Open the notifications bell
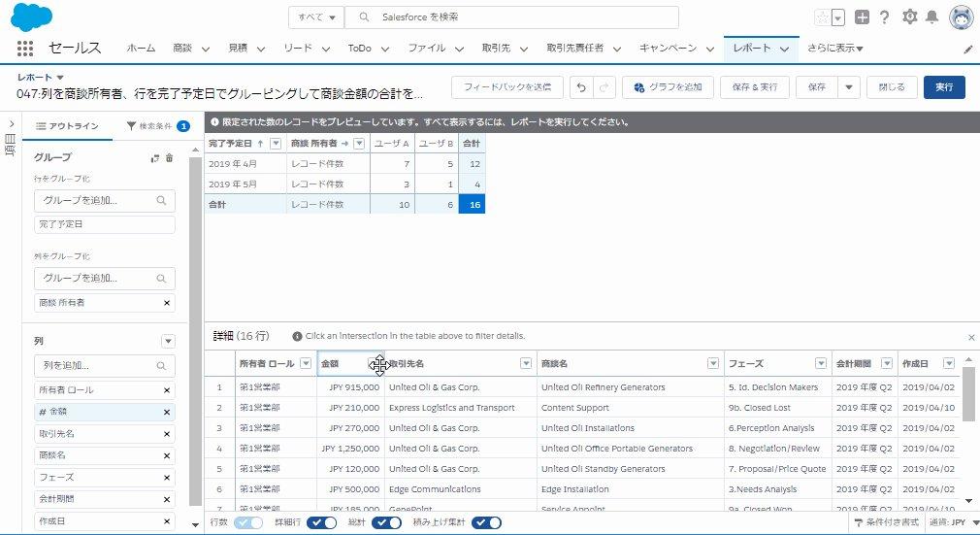The width and height of the screenshot is (980, 535). point(931,17)
